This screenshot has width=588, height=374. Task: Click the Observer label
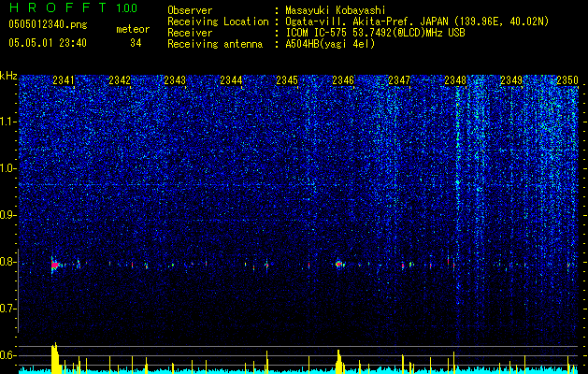coord(190,10)
